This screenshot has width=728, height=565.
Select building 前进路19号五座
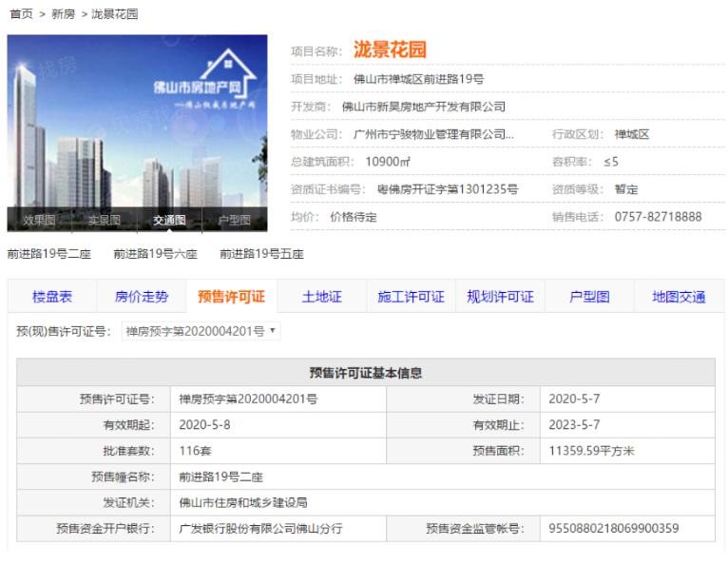point(261,254)
